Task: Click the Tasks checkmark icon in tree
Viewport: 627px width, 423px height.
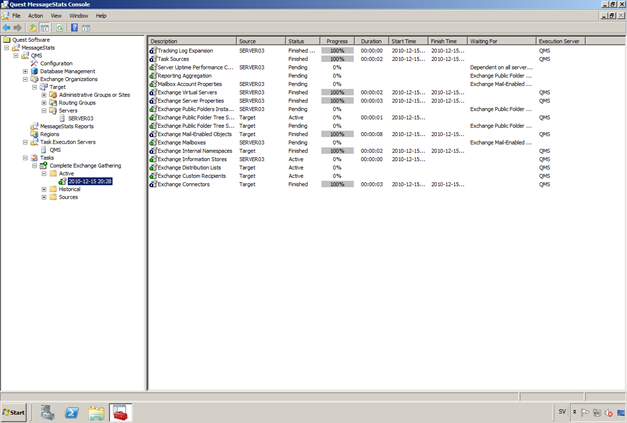Action: [34, 158]
